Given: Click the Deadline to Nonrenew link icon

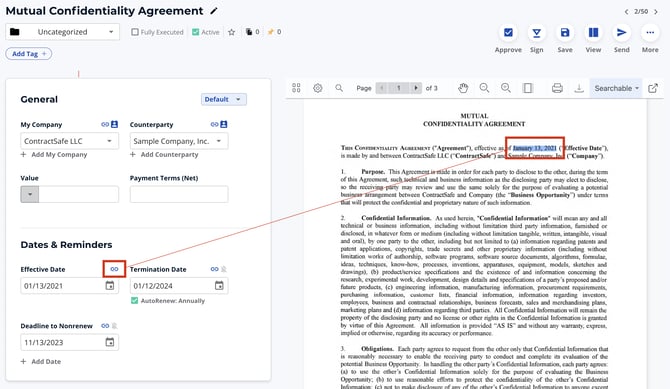Looking at the screenshot, I should 105,326.
